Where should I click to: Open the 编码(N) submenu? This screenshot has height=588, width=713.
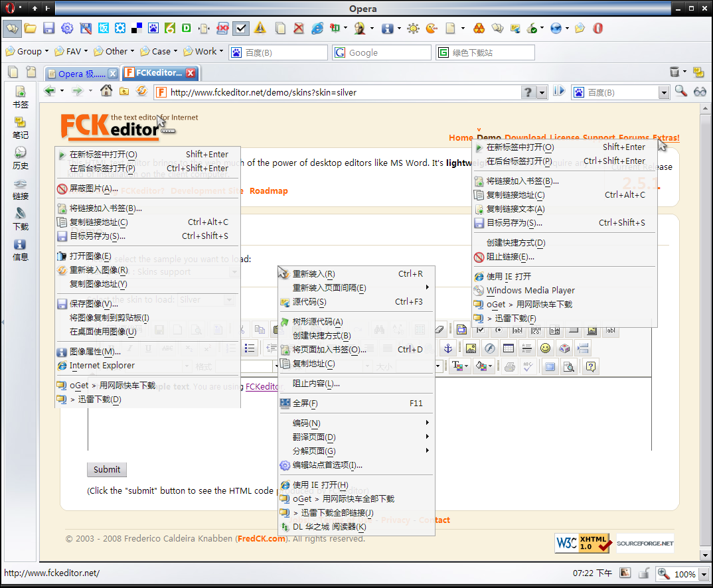pyautogui.click(x=356, y=423)
